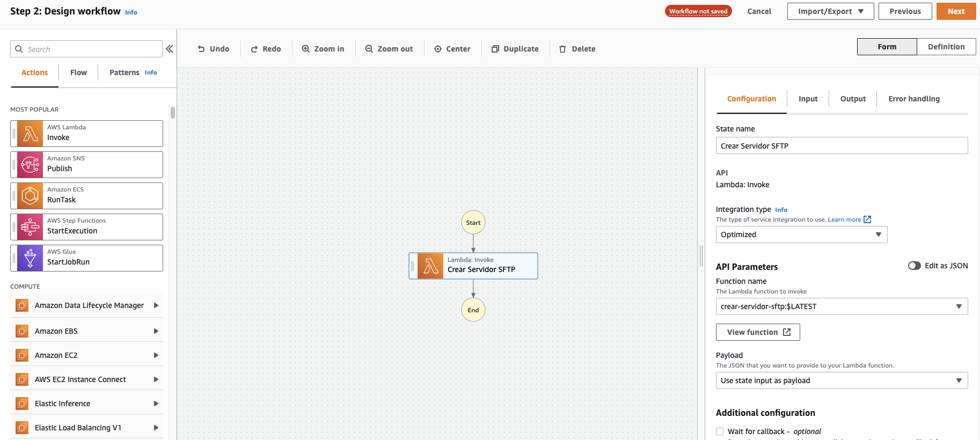
Task: Select the Amazon SNS Publish icon
Action: (30, 165)
